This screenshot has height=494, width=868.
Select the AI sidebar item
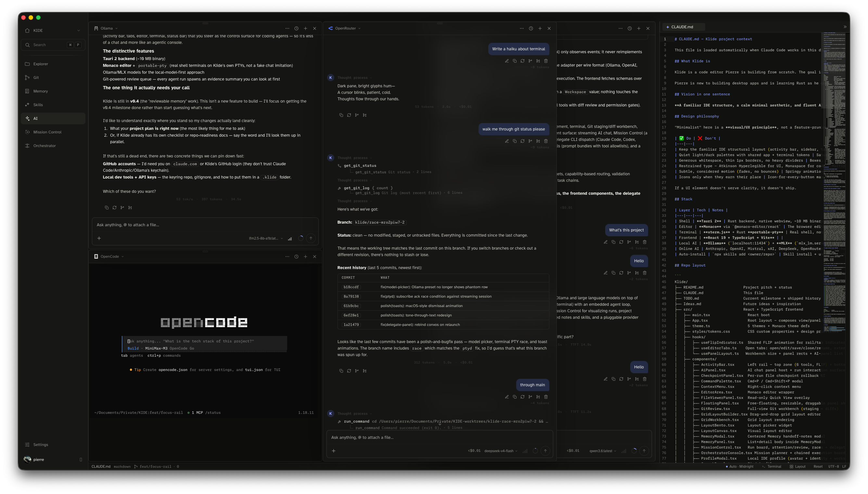pos(53,118)
